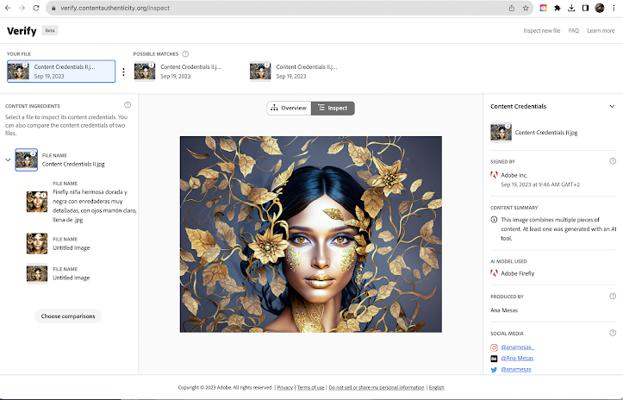
Task: Open the FAQ page
Action: click(573, 31)
